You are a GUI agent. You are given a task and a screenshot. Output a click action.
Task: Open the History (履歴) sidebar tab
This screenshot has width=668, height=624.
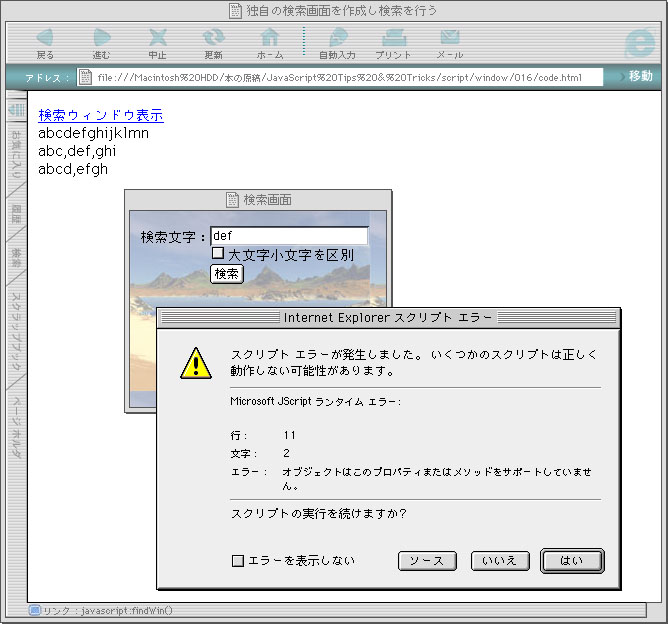pos(16,214)
